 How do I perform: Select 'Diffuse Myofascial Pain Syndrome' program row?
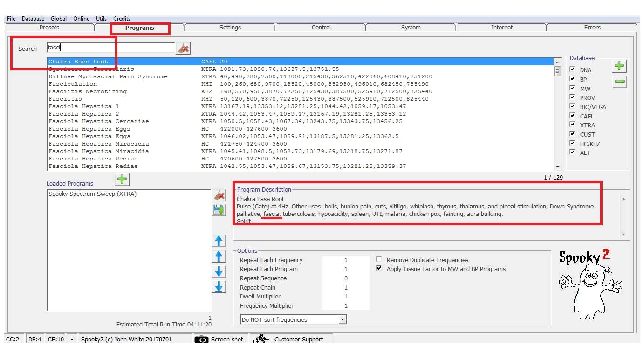click(301, 76)
